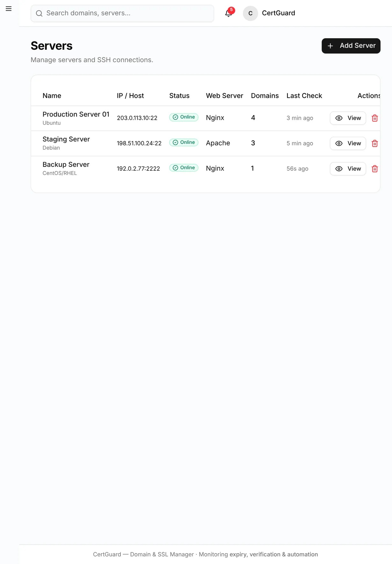Click domains count 4 for Production Server
Viewport: 392px width, 564px height.
click(253, 118)
